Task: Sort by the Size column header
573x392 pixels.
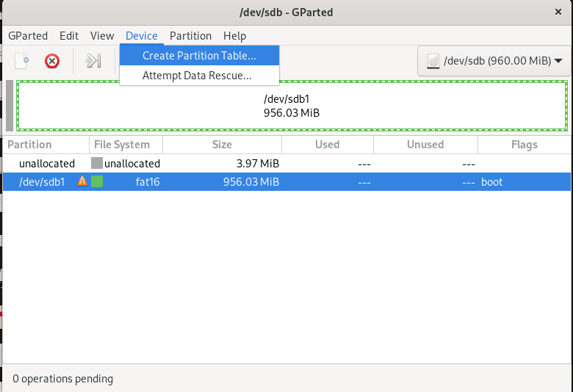Action: 222,145
